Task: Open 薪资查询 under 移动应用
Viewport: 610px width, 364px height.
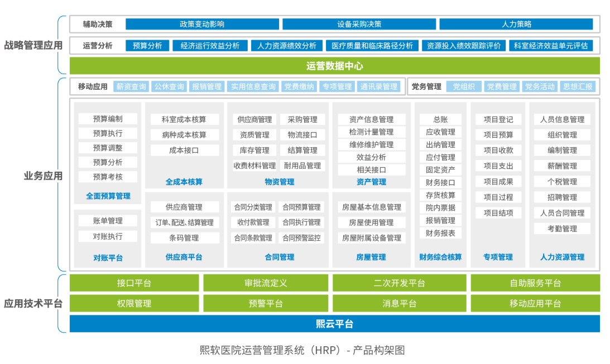Action: pos(131,86)
